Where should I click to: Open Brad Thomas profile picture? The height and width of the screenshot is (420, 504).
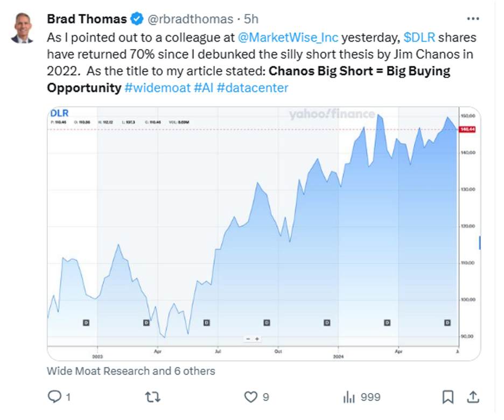22,28
